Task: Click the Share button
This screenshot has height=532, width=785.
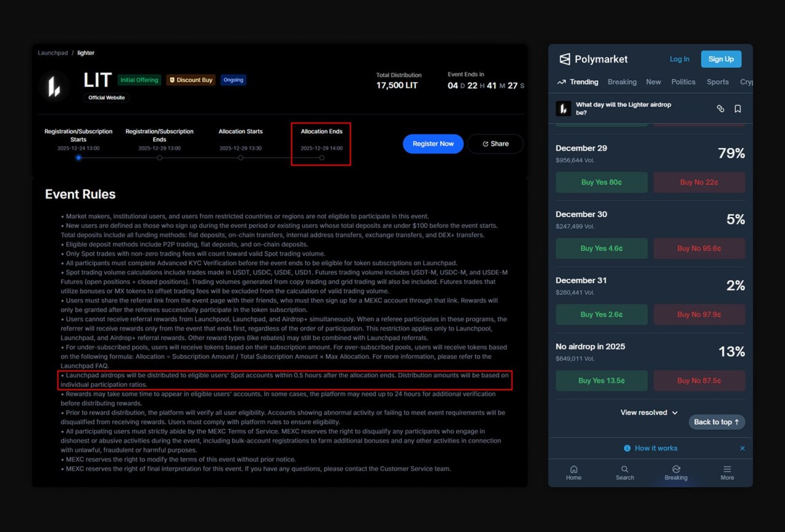Action: pos(495,144)
